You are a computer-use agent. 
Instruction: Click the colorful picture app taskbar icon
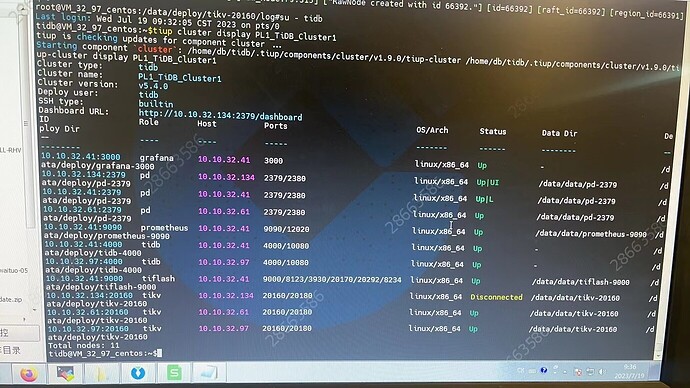click(x=65, y=374)
